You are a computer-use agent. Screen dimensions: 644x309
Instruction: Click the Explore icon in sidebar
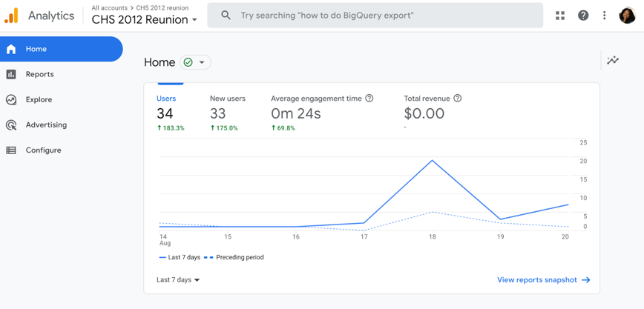tap(11, 100)
